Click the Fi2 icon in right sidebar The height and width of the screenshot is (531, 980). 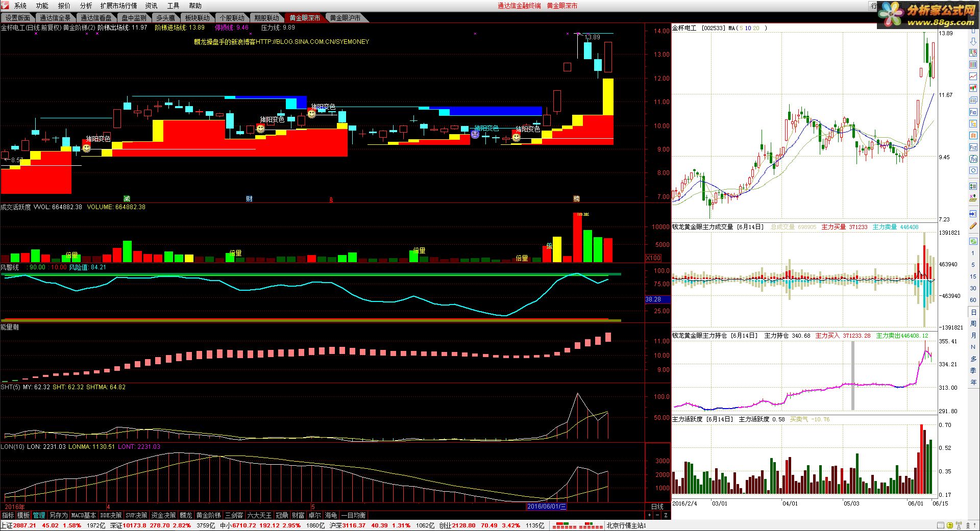(973, 147)
